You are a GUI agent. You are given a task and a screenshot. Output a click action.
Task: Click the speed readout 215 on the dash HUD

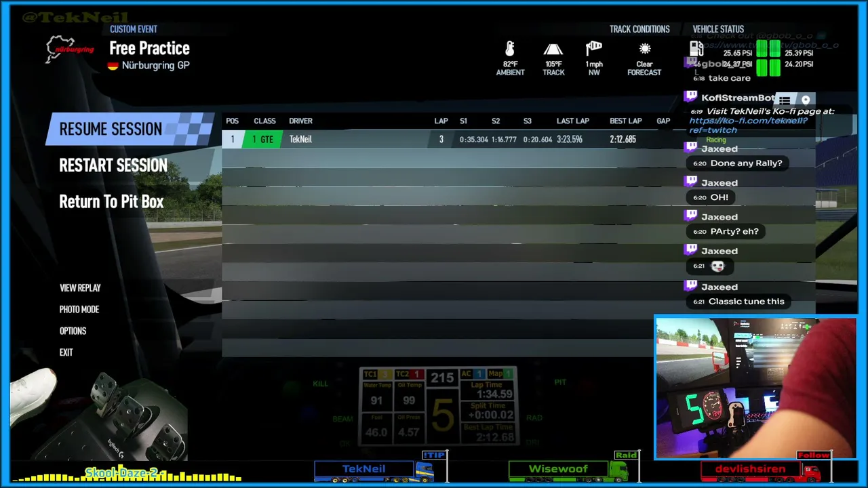(x=442, y=378)
